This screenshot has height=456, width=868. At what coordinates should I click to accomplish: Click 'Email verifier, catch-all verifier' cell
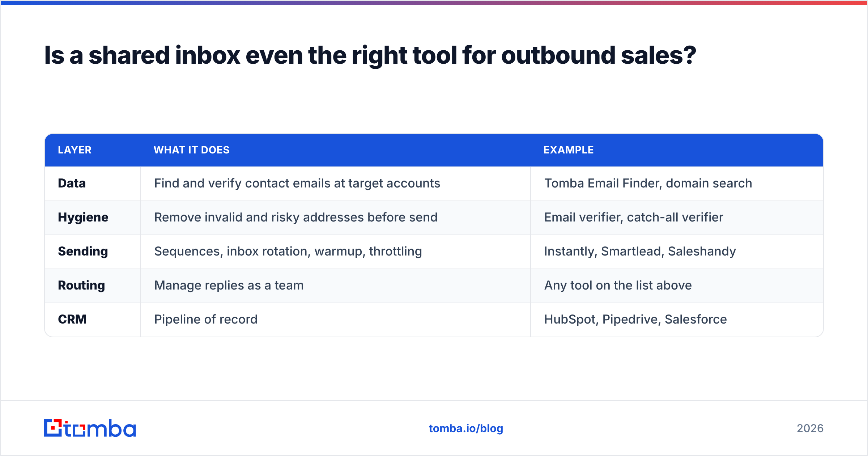click(x=677, y=218)
